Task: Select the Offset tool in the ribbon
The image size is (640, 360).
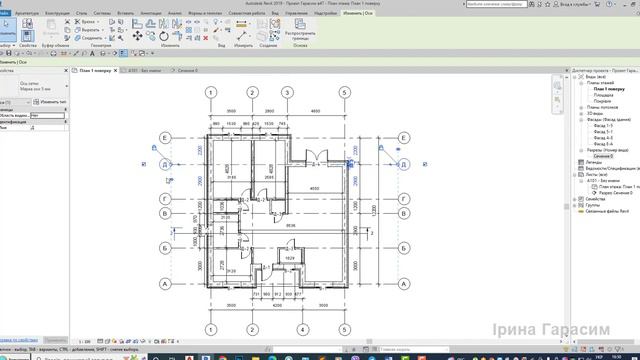Action: 151,24
